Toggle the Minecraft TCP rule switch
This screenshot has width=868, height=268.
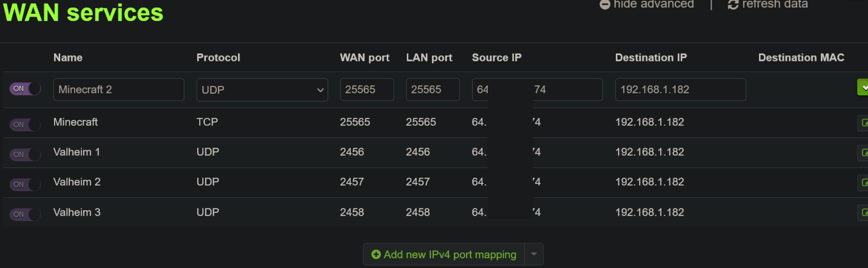coord(25,124)
